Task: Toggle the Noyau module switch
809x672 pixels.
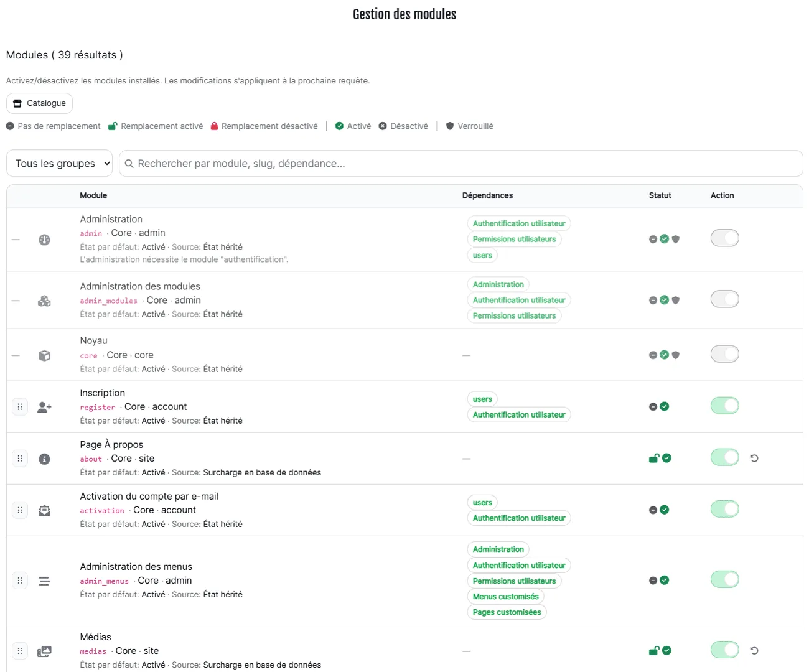Action: point(725,354)
